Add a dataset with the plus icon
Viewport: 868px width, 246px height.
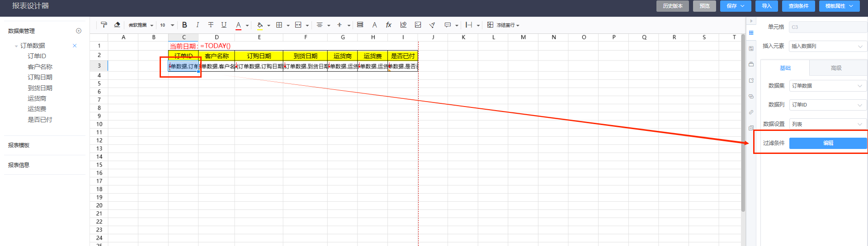[79, 31]
